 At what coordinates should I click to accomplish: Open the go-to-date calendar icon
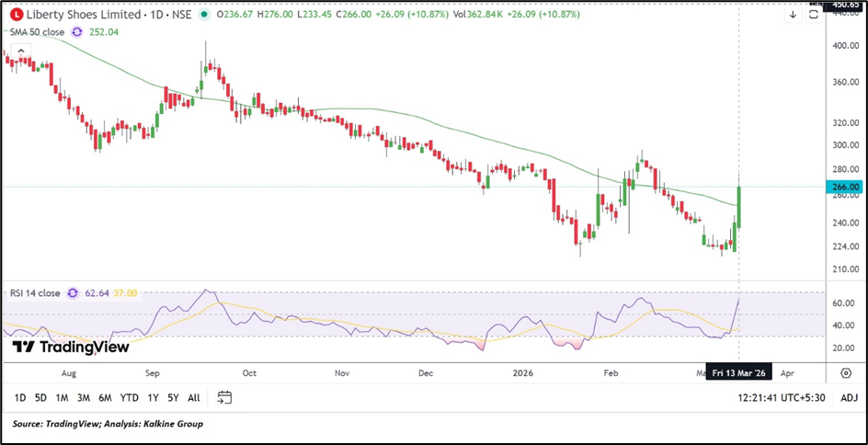(x=224, y=397)
